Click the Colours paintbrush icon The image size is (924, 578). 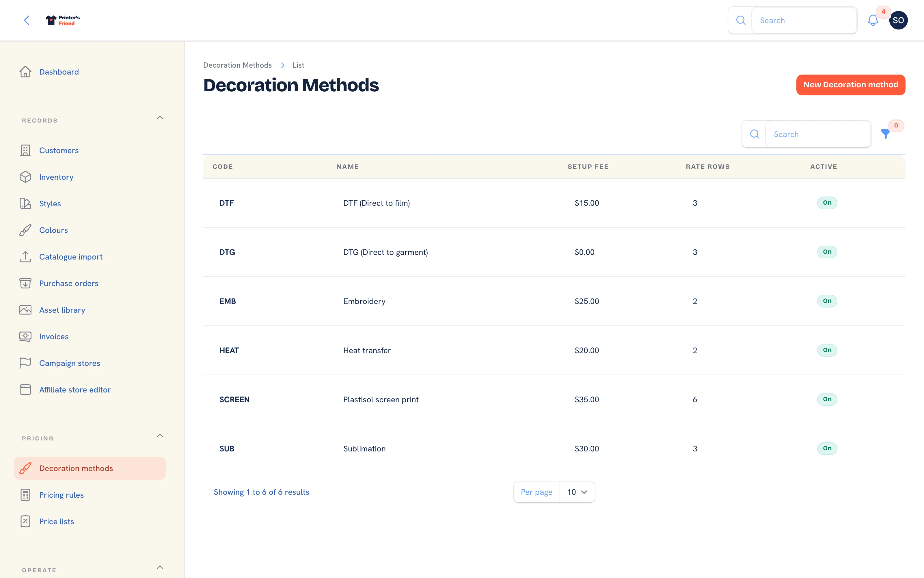pos(26,230)
